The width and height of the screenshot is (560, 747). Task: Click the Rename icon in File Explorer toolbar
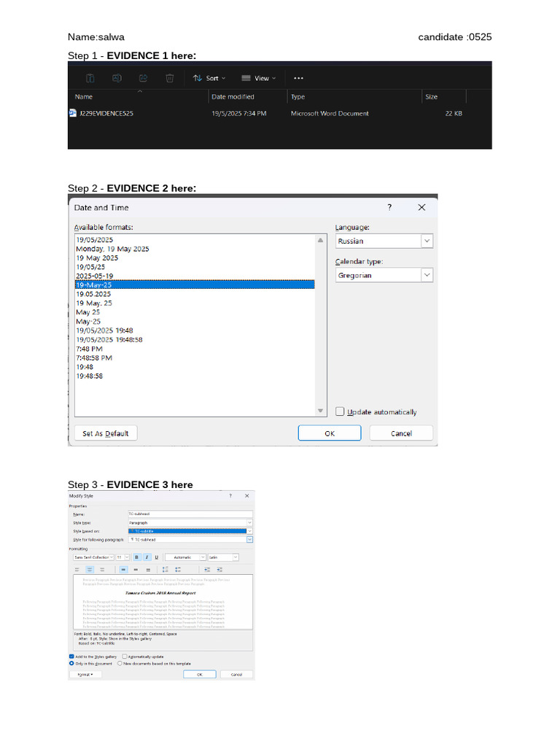(117, 78)
